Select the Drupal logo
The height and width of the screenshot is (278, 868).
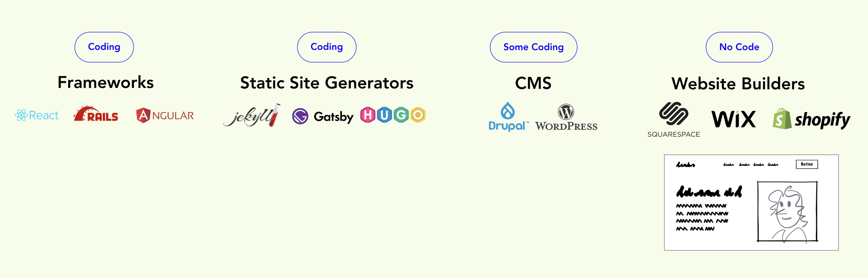click(x=508, y=117)
